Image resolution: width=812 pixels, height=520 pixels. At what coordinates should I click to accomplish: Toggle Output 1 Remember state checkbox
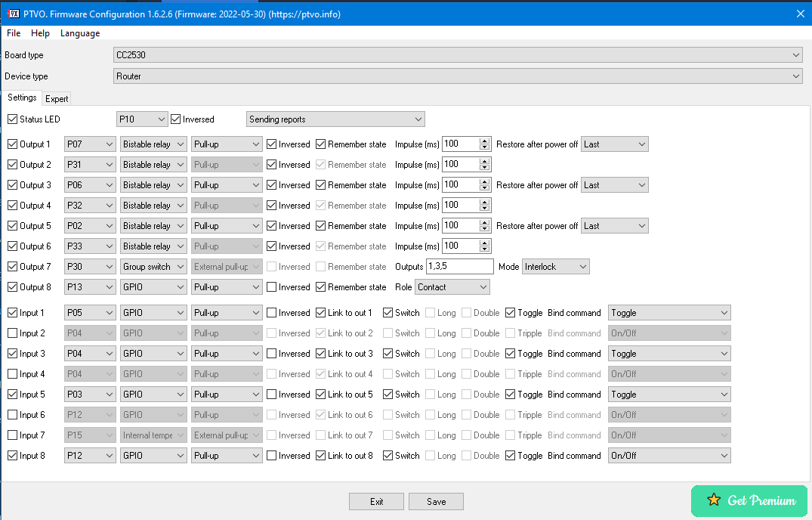(320, 144)
